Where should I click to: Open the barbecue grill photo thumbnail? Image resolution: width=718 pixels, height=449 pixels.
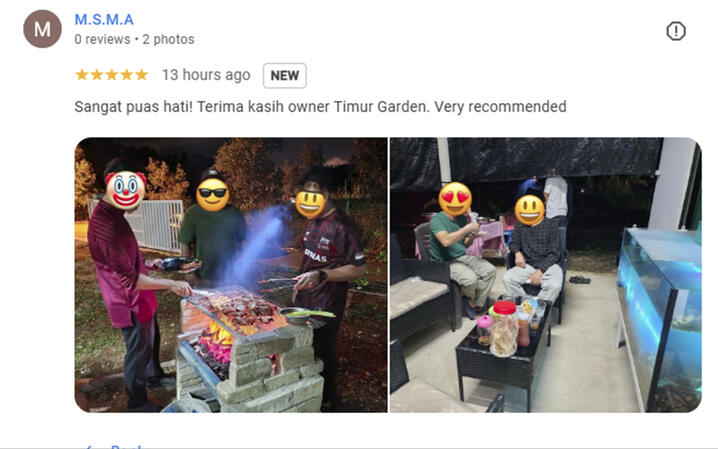pyautogui.click(x=231, y=275)
